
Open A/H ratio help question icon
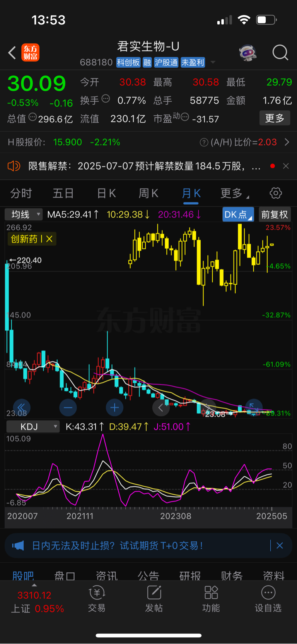click(204, 143)
